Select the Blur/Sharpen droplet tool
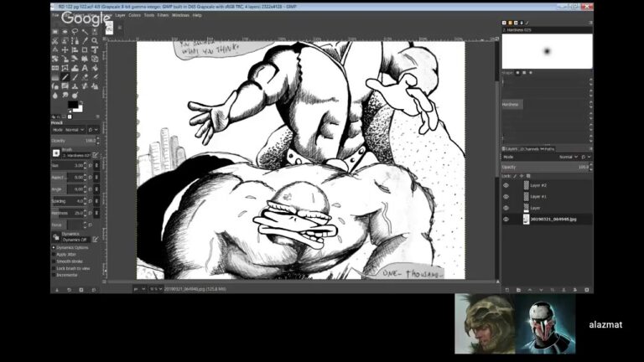Screen dimensions: 644x362 click(55, 96)
